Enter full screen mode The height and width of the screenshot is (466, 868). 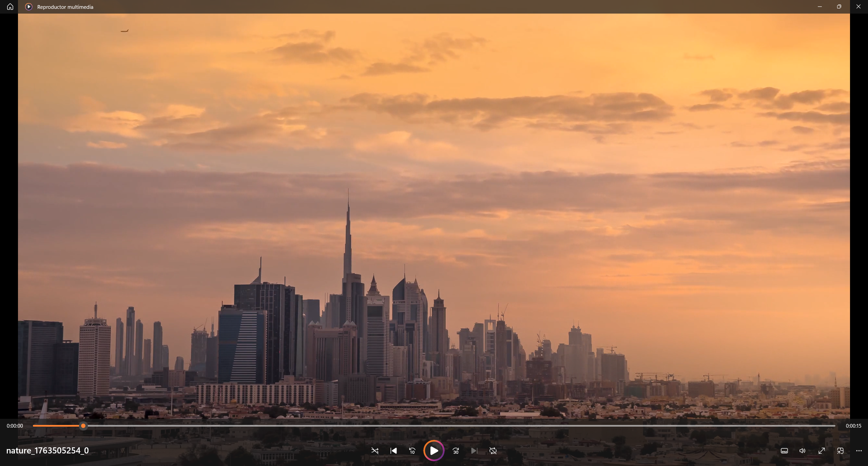click(821, 451)
